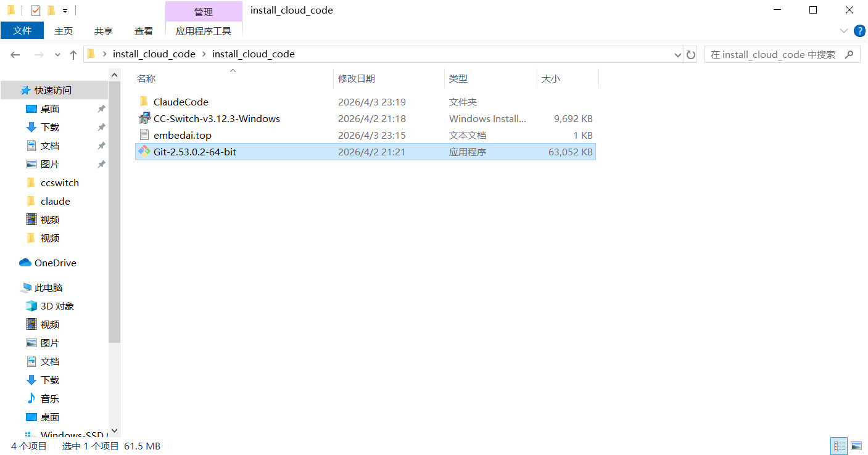Switch to details view icon in status bar
Screen dimensions: 868x455
[839, 446]
